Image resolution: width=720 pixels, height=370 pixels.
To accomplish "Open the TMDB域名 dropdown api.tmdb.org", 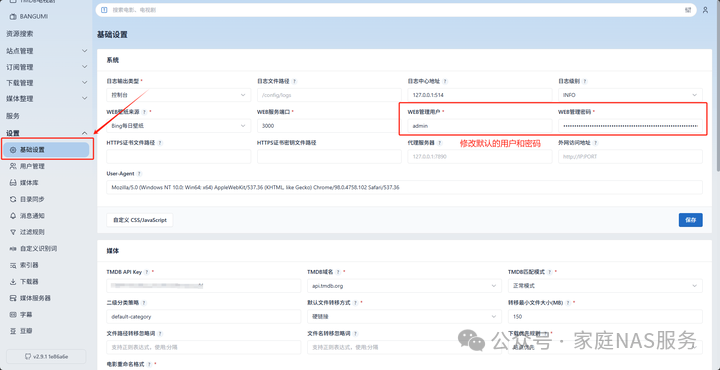I will [404, 286].
